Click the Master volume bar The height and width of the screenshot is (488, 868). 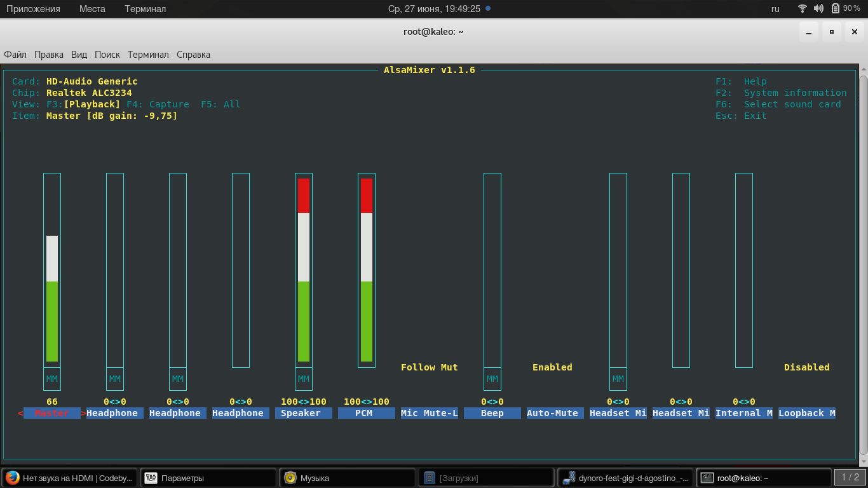(x=52, y=270)
